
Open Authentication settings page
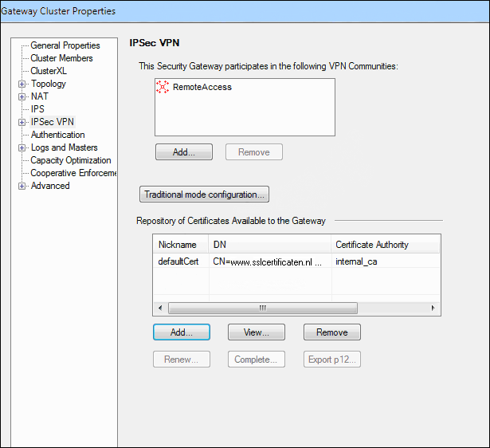[x=57, y=135]
